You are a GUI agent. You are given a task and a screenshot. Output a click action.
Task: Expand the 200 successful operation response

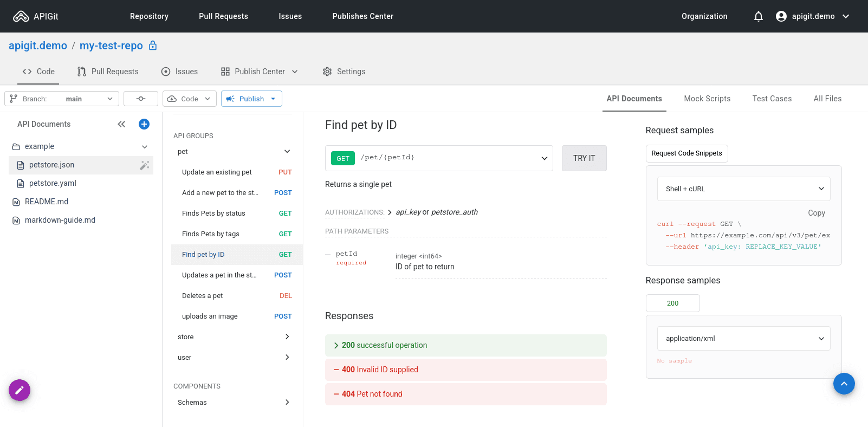point(466,345)
